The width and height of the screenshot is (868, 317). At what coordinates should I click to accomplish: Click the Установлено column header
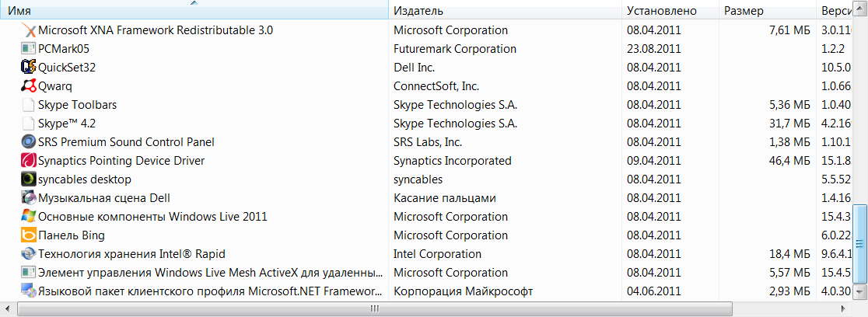[x=669, y=11]
